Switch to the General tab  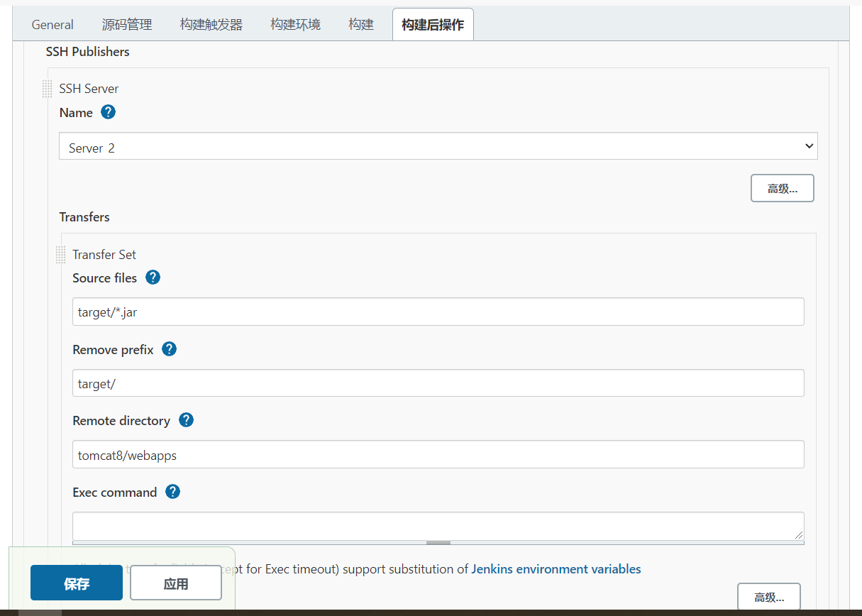[52, 23]
